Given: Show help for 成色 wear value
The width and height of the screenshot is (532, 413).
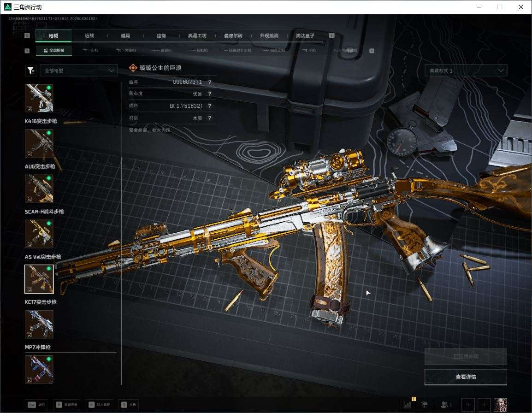Looking at the screenshot, I should click(x=210, y=106).
